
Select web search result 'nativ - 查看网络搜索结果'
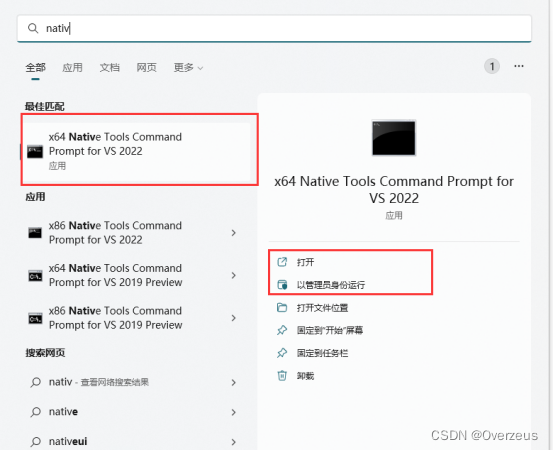coord(134,382)
